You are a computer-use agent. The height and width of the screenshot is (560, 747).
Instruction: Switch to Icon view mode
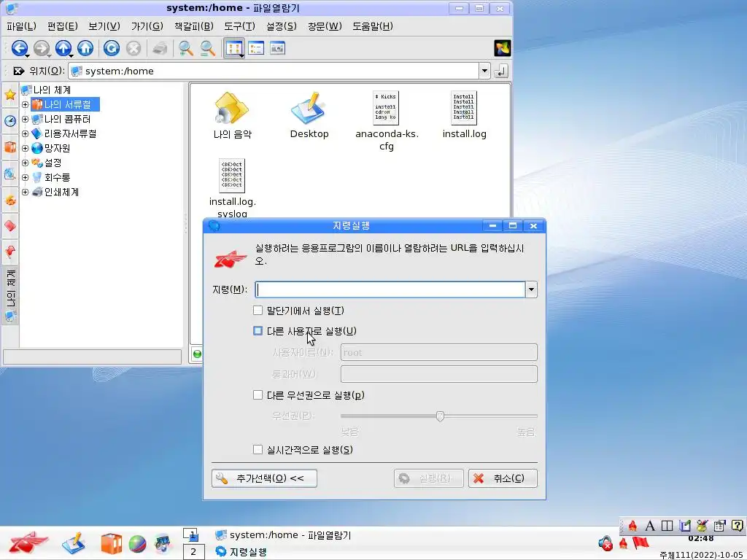(x=234, y=48)
